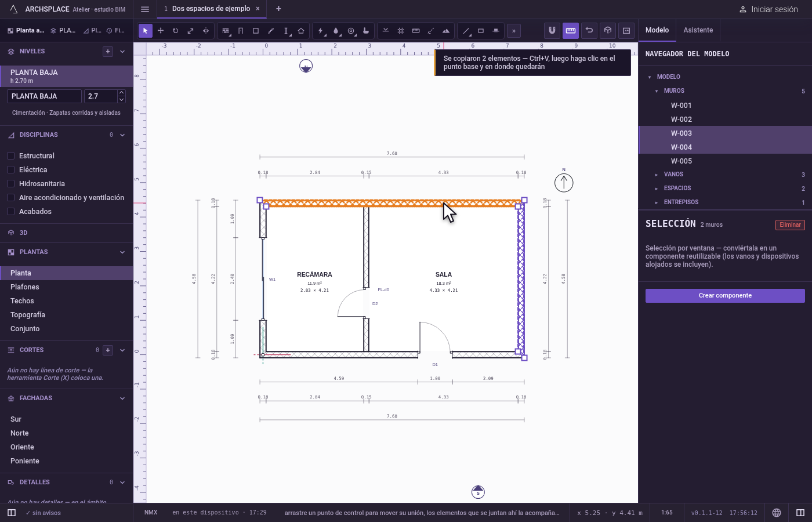Check the Eléctrica discipline
Viewport: 812px width, 522px height.
[10, 170]
